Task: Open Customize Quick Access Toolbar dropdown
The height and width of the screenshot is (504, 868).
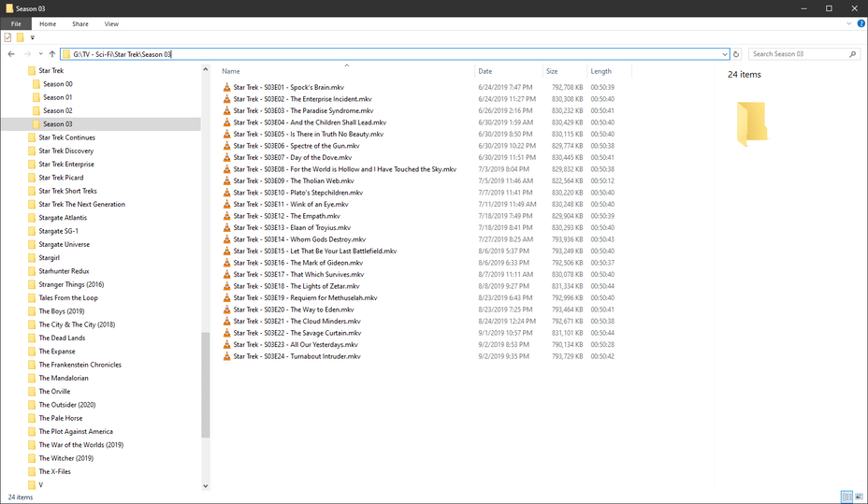Action: [x=32, y=37]
